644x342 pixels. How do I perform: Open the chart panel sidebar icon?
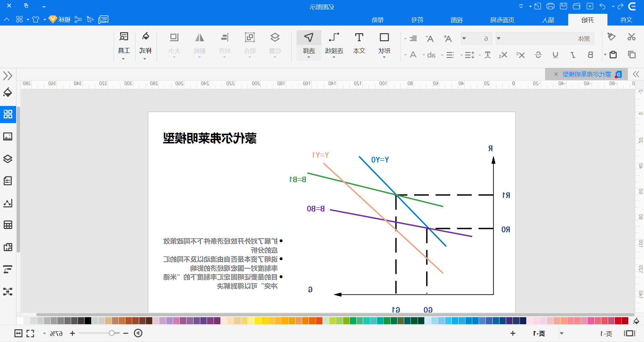pos(8,203)
